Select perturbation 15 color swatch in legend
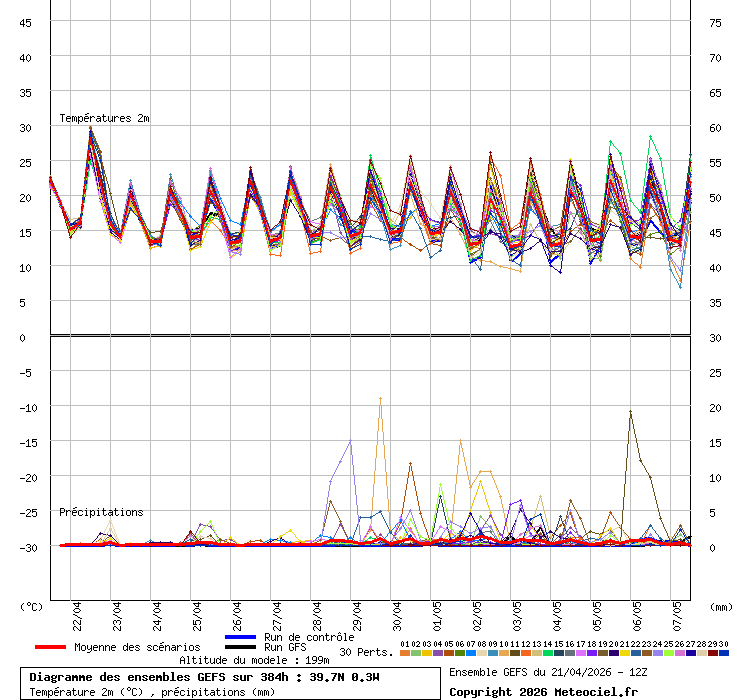The width and height of the screenshot is (740, 700). point(559,652)
